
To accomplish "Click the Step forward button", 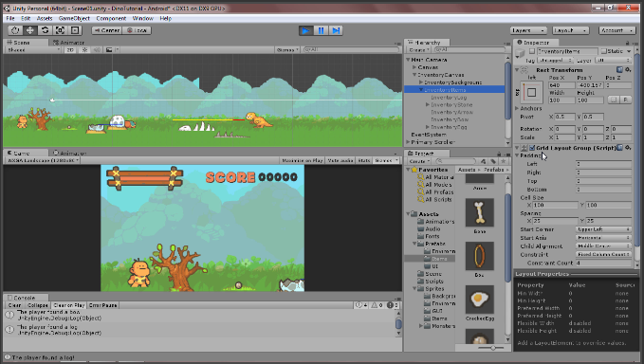I will [x=336, y=30].
